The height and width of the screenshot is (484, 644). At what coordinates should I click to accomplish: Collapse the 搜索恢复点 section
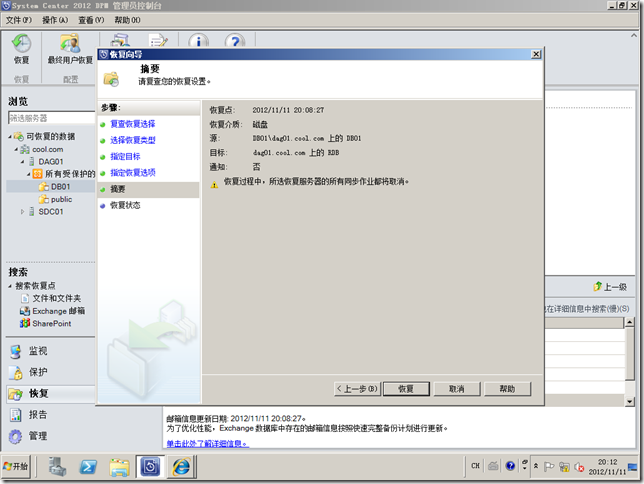click(x=10, y=286)
